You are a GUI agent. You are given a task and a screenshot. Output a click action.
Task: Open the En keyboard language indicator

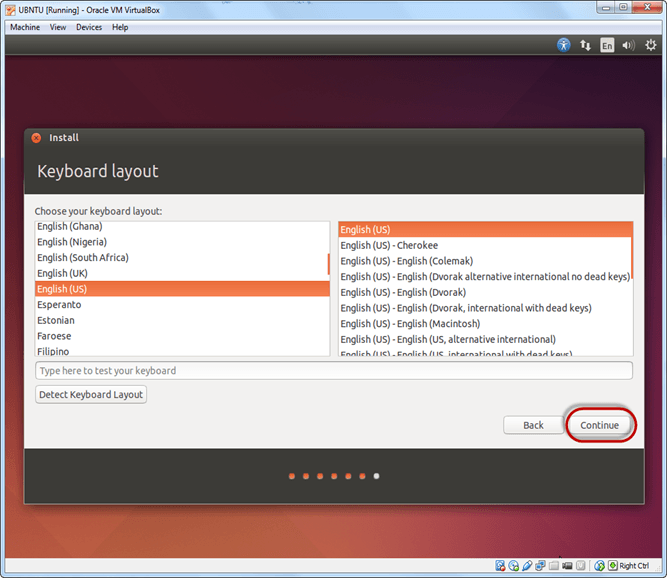607,45
